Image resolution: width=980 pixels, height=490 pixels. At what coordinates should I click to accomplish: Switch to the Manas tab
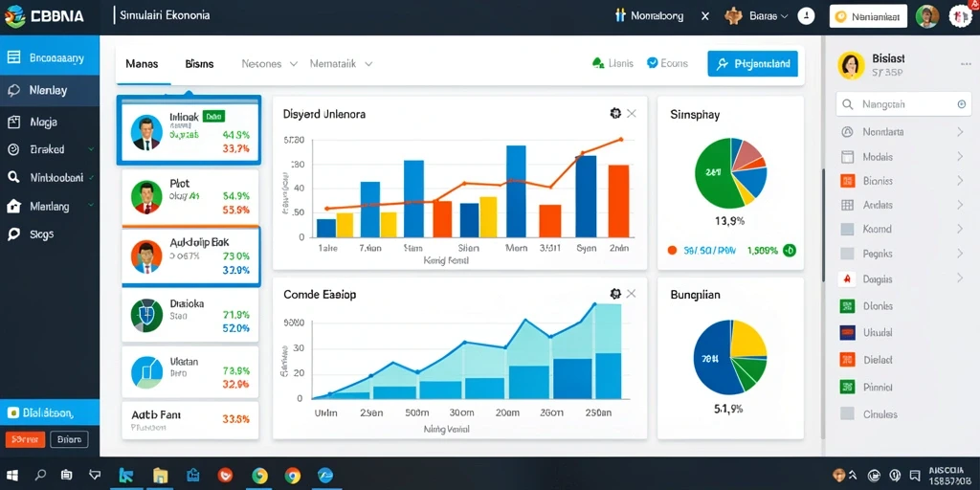pos(142,64)
